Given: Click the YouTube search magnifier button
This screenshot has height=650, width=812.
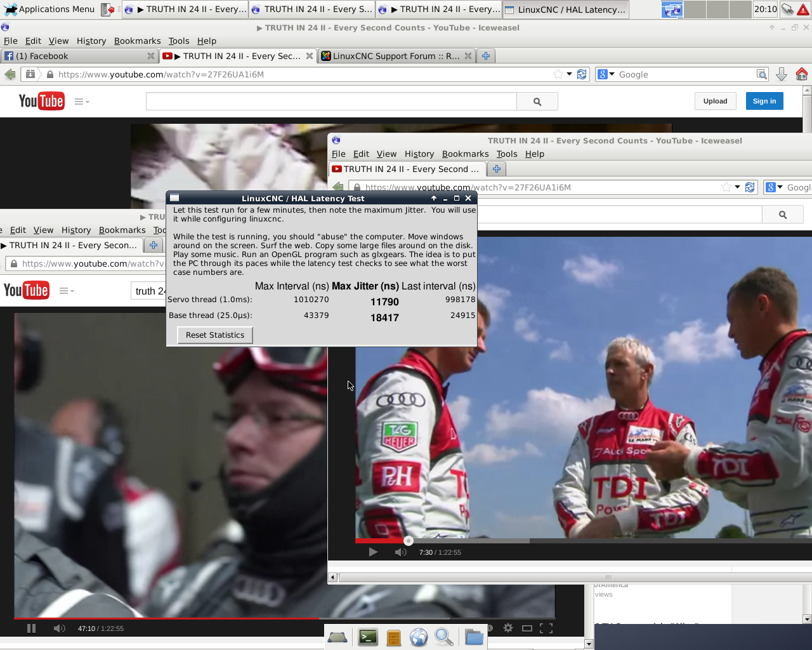Looking at the screenshot, I should 537,102.
